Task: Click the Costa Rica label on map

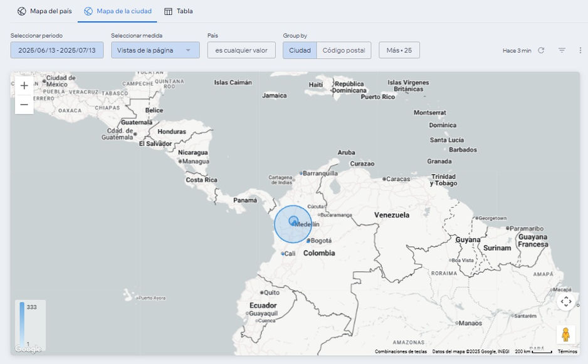Action: click(201, 180)
